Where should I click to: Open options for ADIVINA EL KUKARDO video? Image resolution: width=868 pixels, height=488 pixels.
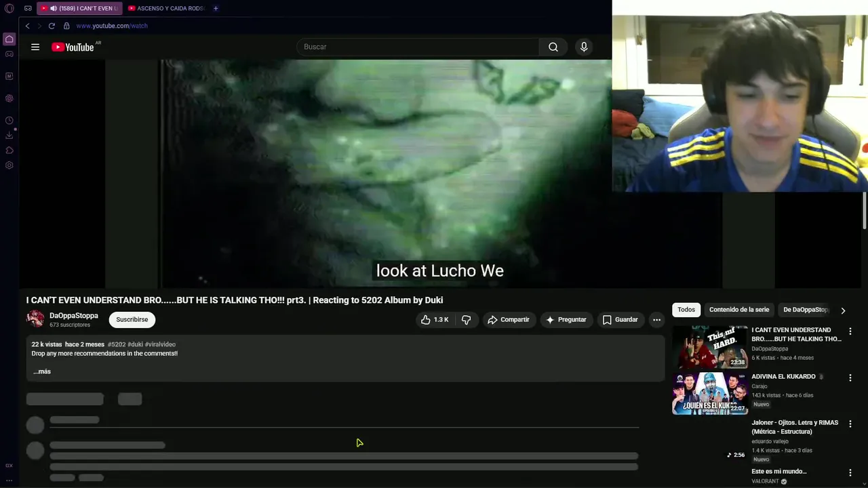pyautogui.click(x=850, y=378)
